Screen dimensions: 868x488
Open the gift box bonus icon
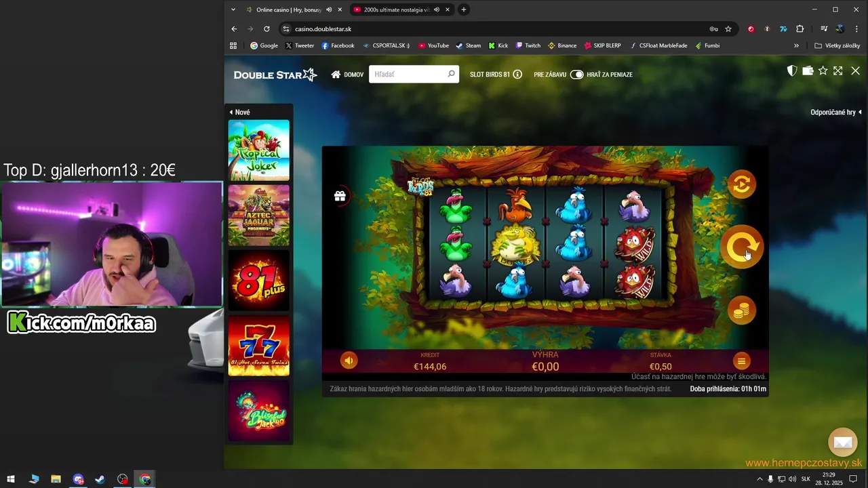click(x=340, y=196)
